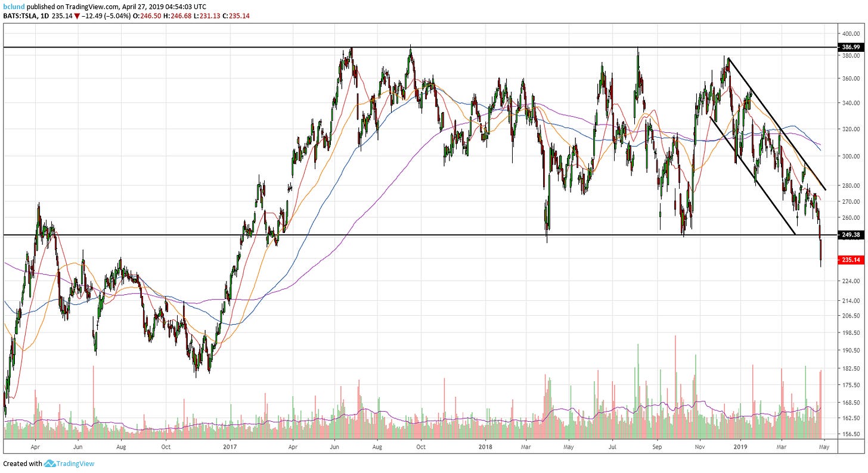The height and width of the screenshot is (473, 868).
Task: Click the 2018 label on time axis
Action: coord(486,446)
